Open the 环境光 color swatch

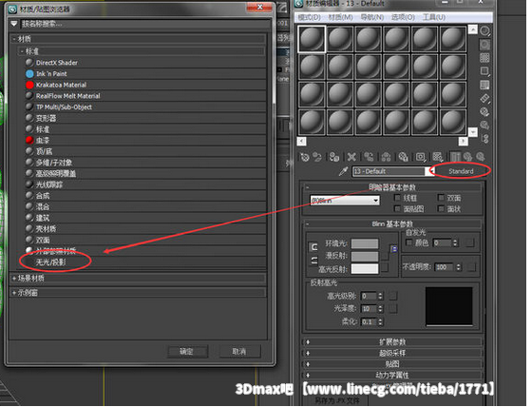pos(365,243)
